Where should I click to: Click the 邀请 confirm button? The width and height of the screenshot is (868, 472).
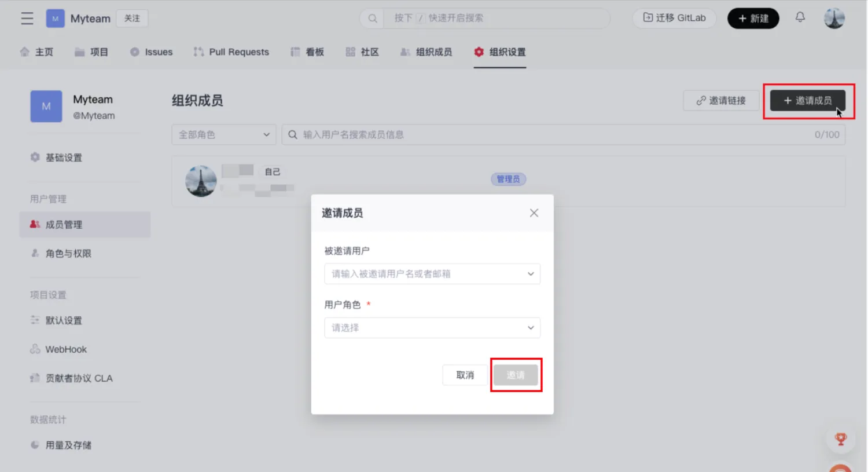point(516,375)
